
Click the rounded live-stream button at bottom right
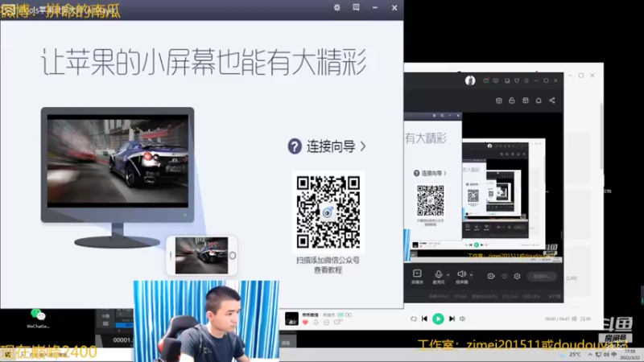point(542,276)
